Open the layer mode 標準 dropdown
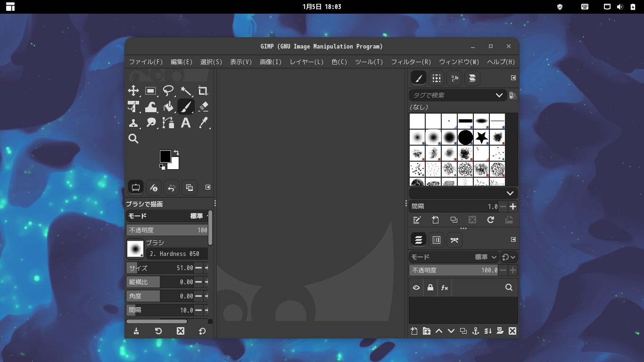 486,257
